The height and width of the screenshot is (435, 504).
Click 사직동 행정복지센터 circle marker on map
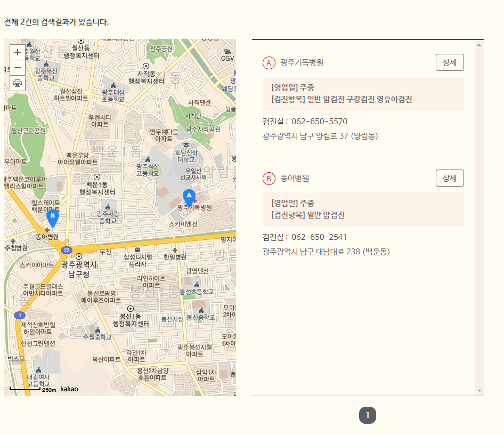[146, 66]
